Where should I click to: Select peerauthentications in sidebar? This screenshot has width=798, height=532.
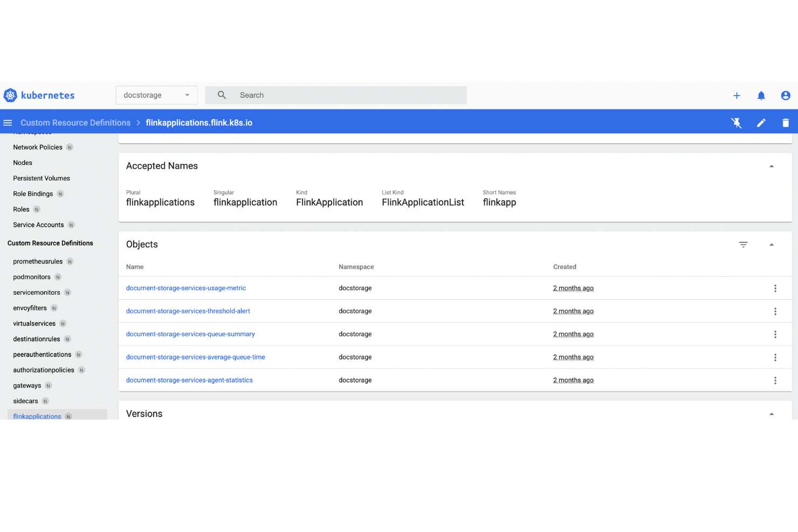coord(42,355)
